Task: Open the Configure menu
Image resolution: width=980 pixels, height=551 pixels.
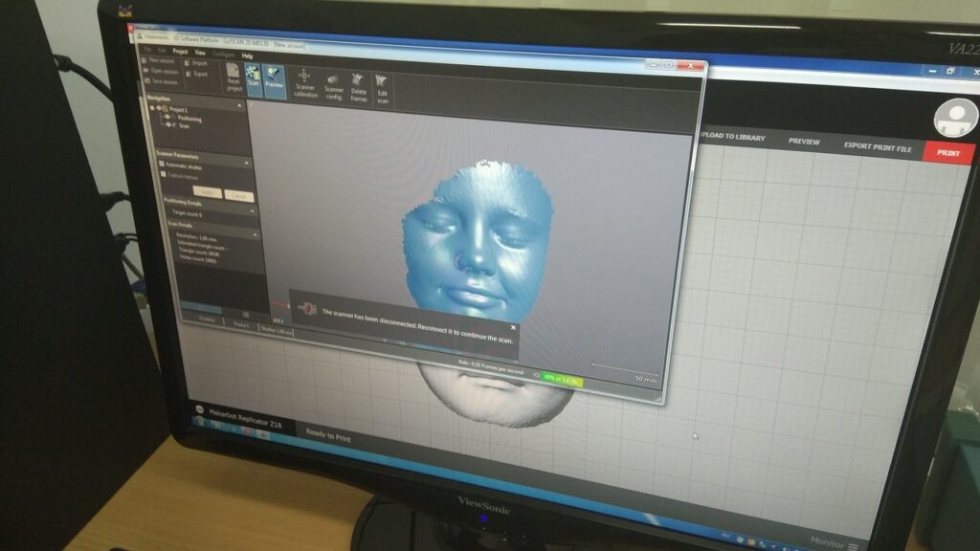Action: pos(223,54)
